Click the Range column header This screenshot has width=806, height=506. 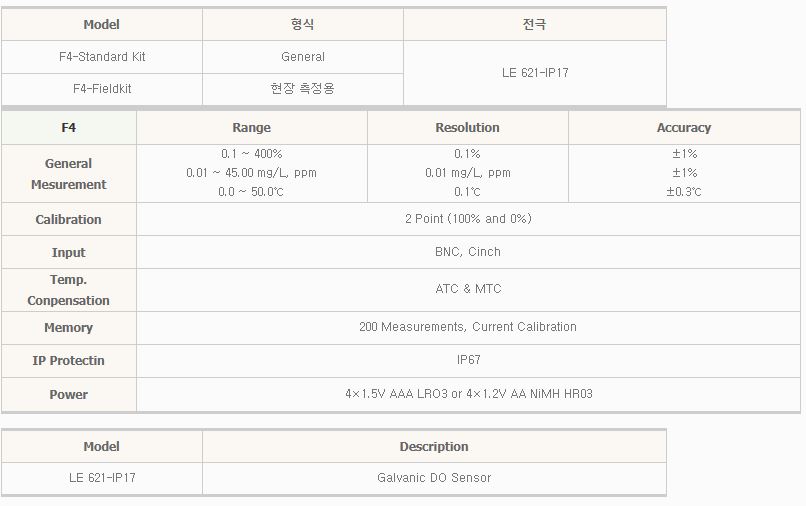coord(252,128)
